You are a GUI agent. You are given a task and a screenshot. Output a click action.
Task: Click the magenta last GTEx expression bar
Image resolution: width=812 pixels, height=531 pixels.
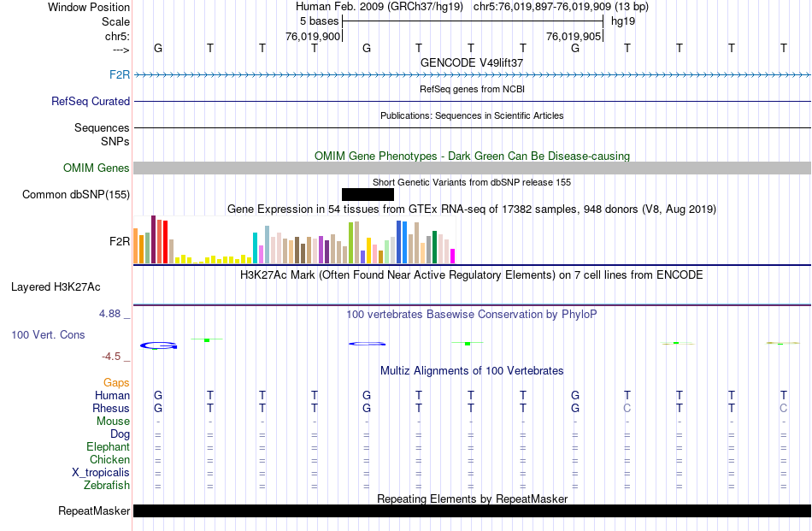pyautogui.click(x=452, y=257)
